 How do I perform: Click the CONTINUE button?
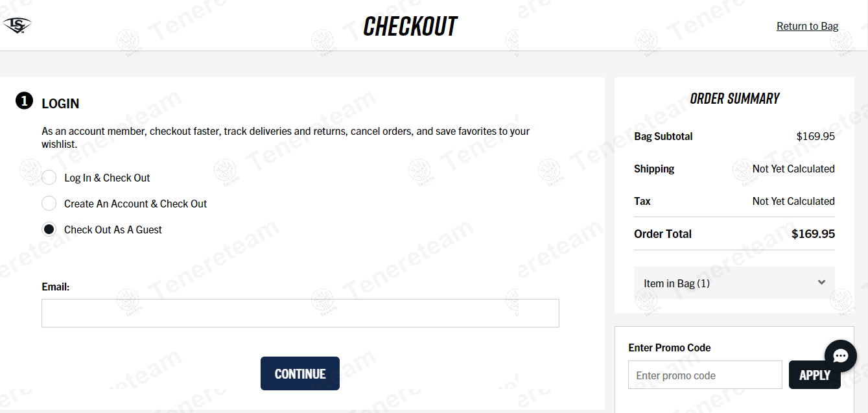[x=300, y=373]
